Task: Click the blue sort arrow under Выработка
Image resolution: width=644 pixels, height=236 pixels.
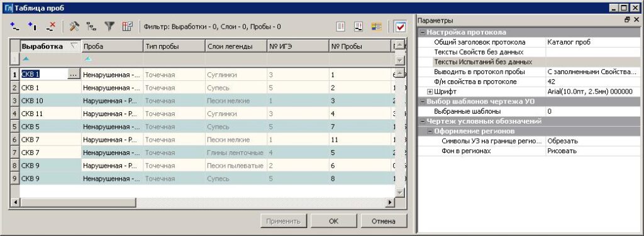Action: coord(26,59)
